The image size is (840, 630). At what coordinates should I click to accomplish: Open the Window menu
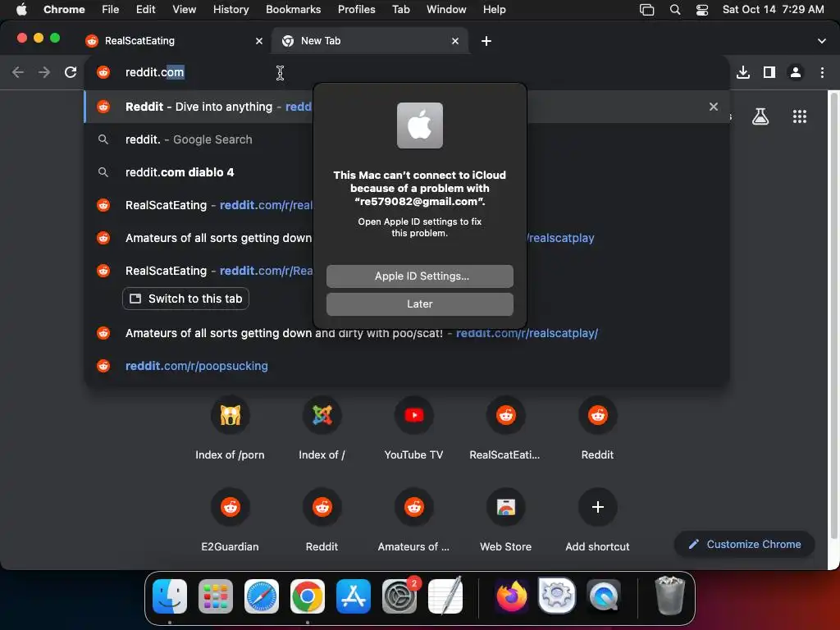click(x=446, y=10)
